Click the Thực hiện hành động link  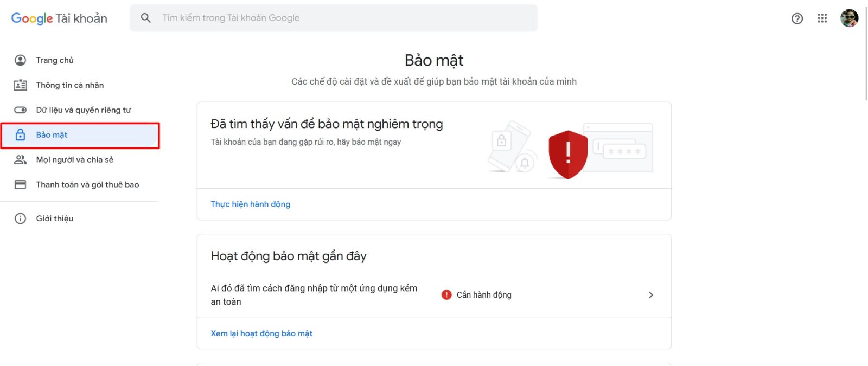click(x=251, y=204)
